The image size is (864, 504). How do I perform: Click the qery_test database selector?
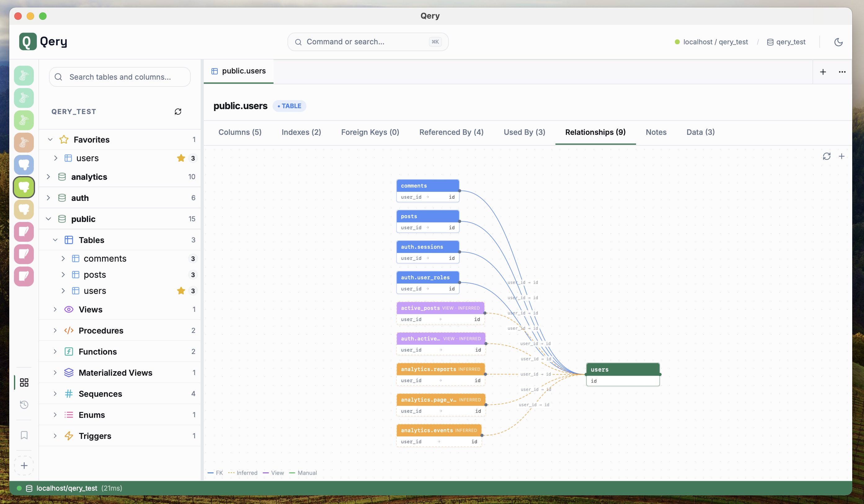pos(786,42)
